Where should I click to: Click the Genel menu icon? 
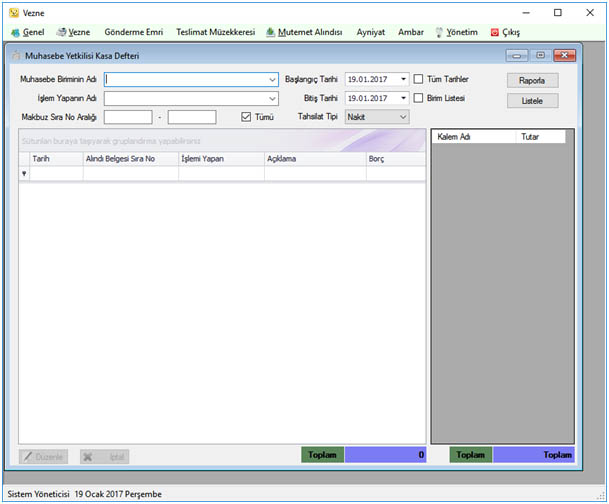[x=16, y=33]
